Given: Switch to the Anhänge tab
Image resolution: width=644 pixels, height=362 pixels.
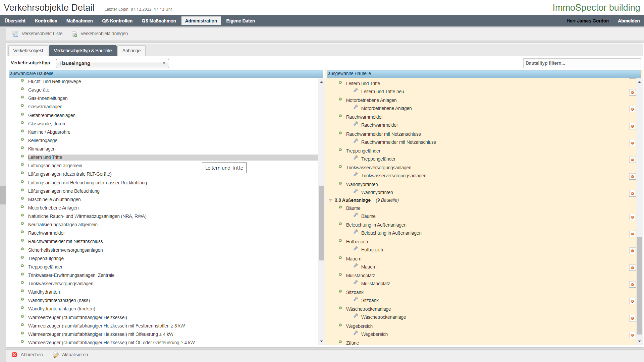Looking at the screenshot, I should pyautogui.click(x=131, y=51).
